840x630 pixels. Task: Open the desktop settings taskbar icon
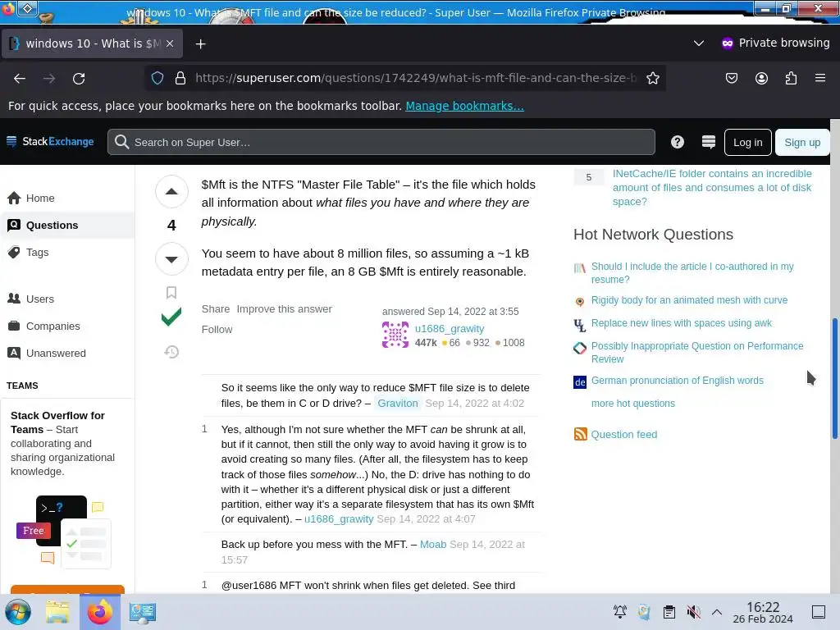[143, 612]
